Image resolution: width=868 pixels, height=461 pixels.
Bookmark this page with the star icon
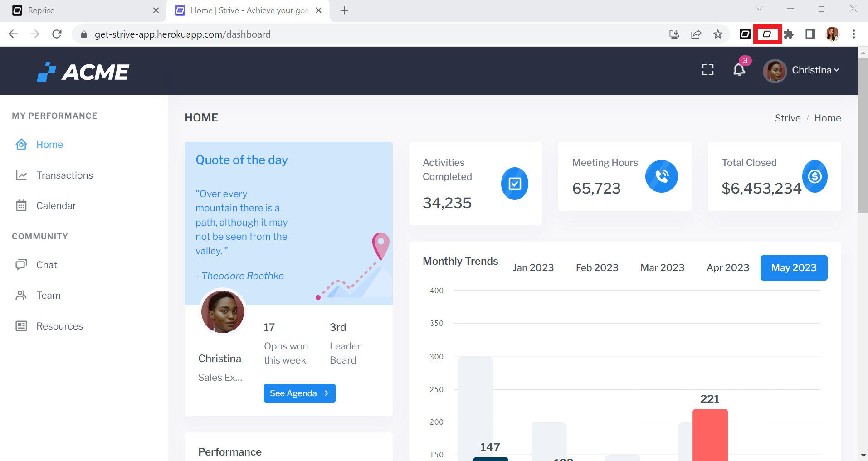(x=717, y=34)
